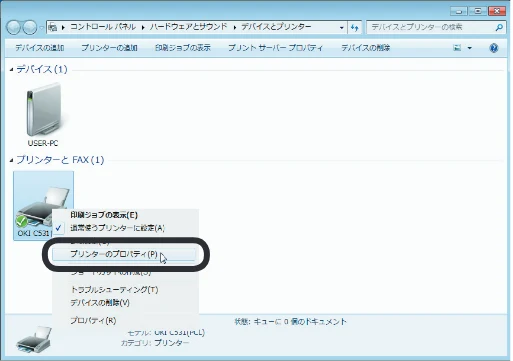Refresh the Devices and Printers view

[354, 28]
